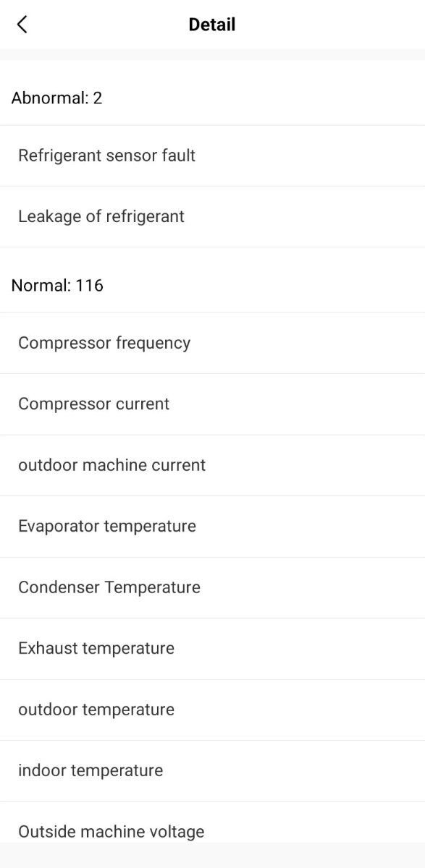Click the Abnormal: 2 section header
This screenshot has height=868, width=425.
click(56, 98)
